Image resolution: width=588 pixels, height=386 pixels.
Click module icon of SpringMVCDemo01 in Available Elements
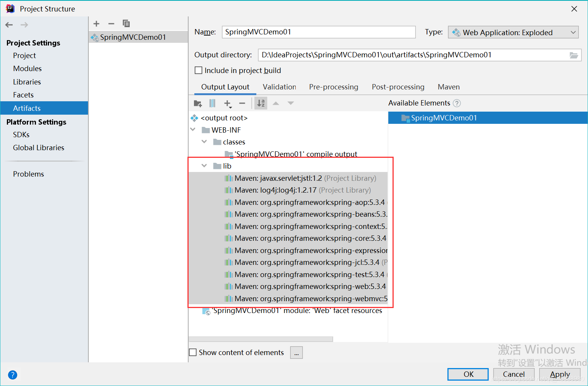(x=406, y=118)
